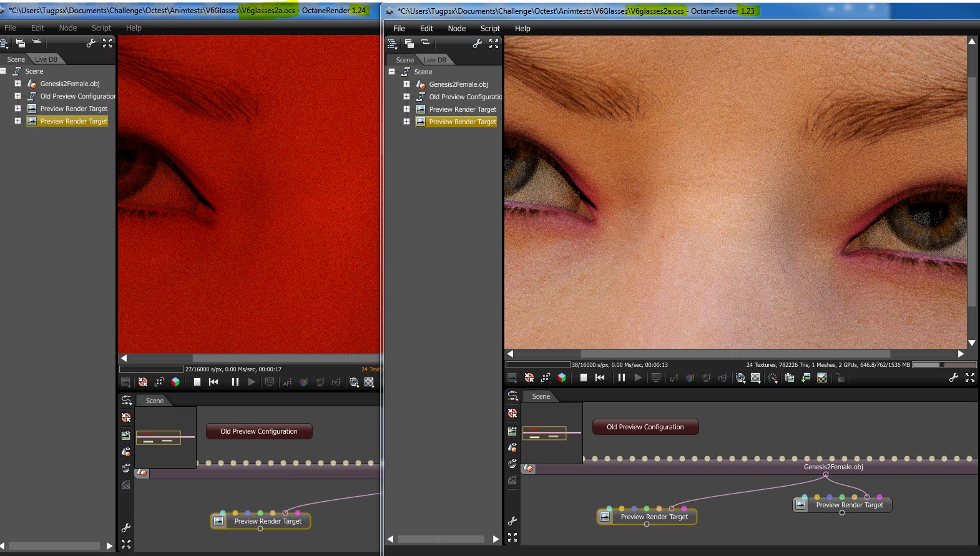The height and width of the screenshot is (556, 980).
Task: Maximize the outliner panel in the 1.24 window
Action: (x=107, y=43)
